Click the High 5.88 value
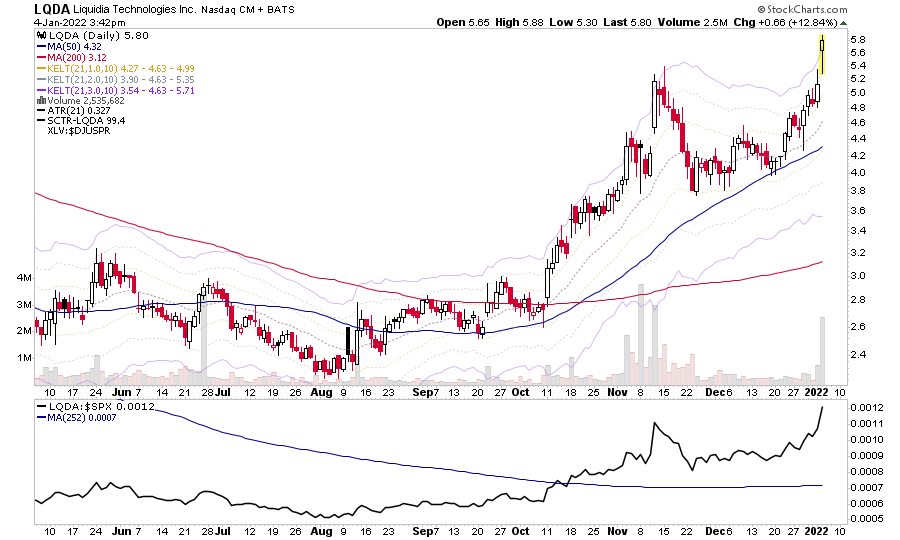The height and width of the screenshot is (540, 900). (x=519, y=22)
